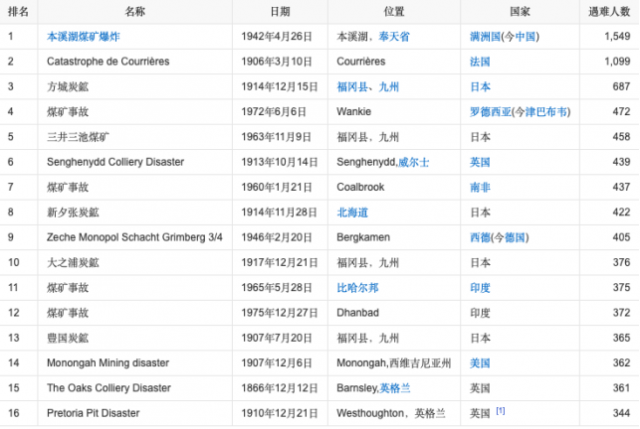The image size is (640, 429).
Task: Select the date 1866年12月12日
Action: (x=279, y=388)
